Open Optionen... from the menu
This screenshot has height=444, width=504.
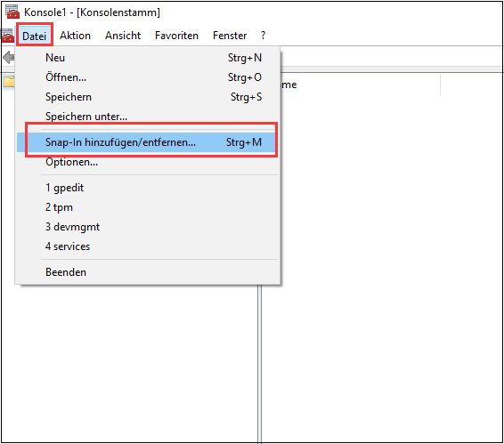coord(148,162)
